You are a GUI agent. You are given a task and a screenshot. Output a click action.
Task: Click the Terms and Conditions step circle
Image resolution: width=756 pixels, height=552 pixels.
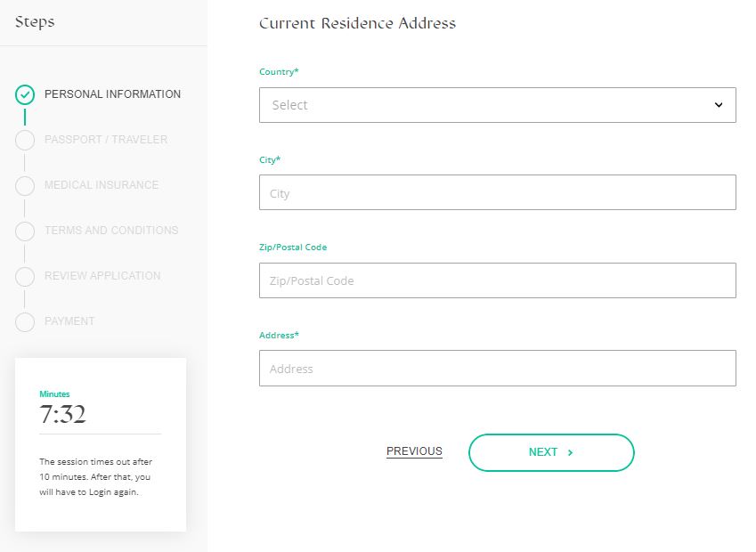point(25,231)
